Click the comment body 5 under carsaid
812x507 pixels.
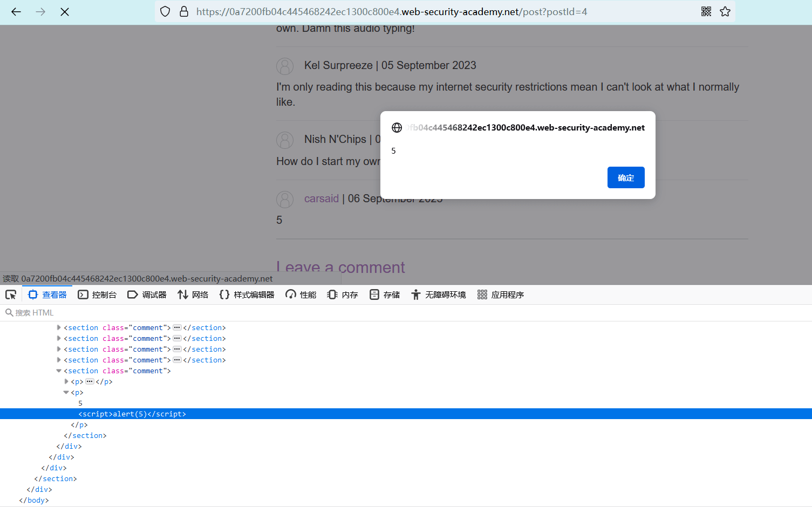279,220
